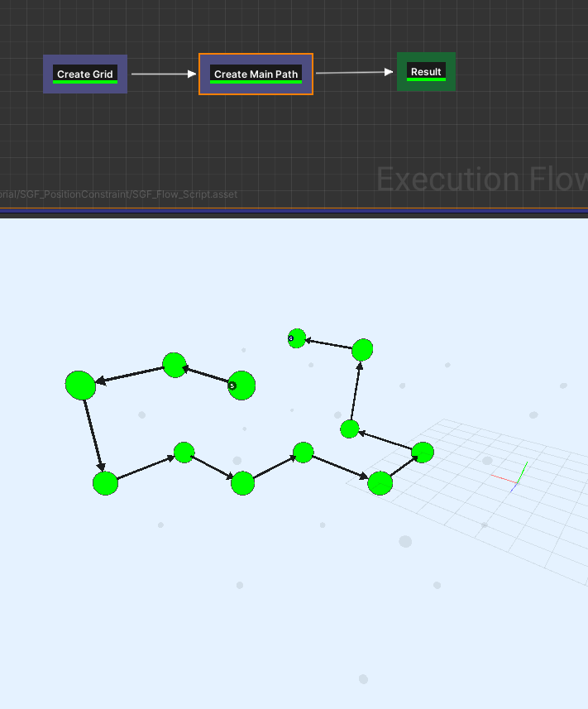The height and width of the screenshot is (709, 588).
Task: Select the Create Grid node
Action: (85, 74)
